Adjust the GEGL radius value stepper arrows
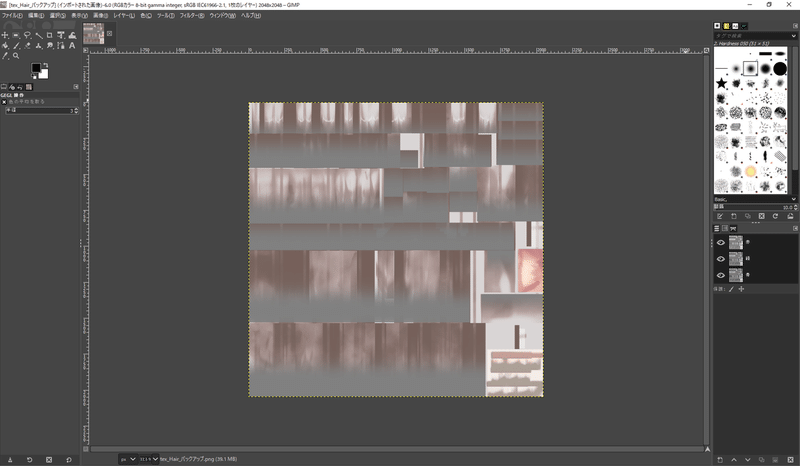This screenshot has width=800, height=466. click(x=77, y=110)
